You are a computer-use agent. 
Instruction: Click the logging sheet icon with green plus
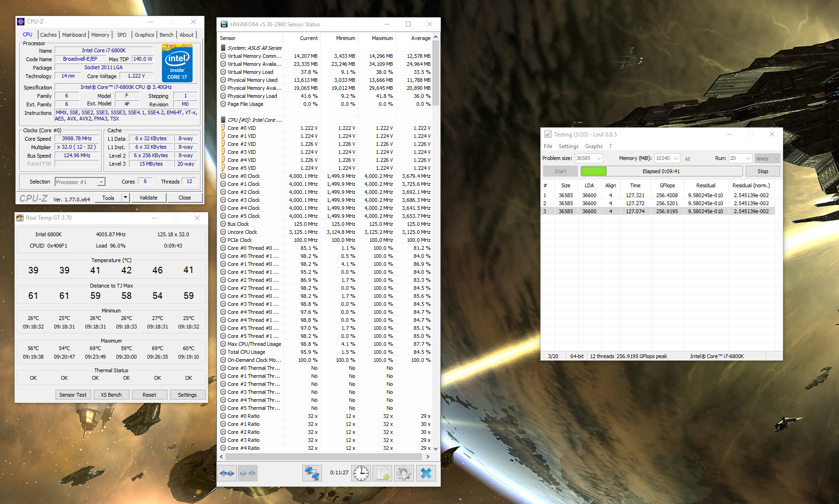coord(382,473)
